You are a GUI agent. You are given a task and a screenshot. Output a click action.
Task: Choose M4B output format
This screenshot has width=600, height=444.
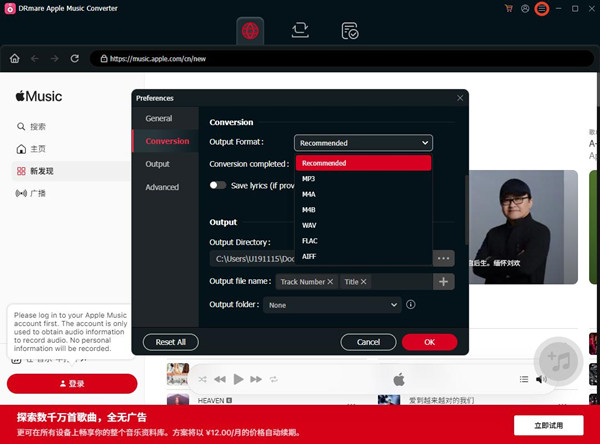[363, 210]
